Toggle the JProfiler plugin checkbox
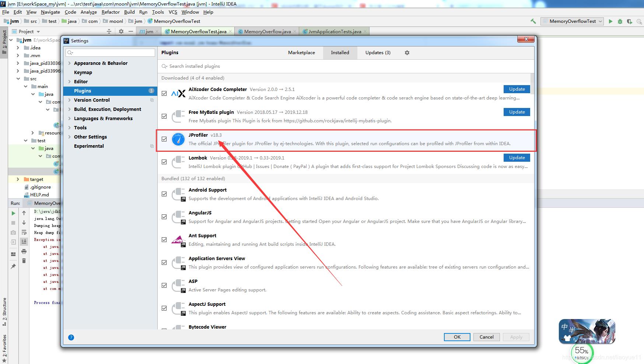 pyautogui.click(x=164, y=139)
